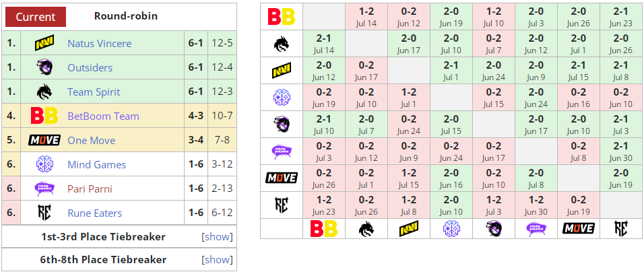
Task: Click the Natus Vincere logo in standings
Action: [x=44, y=44]
